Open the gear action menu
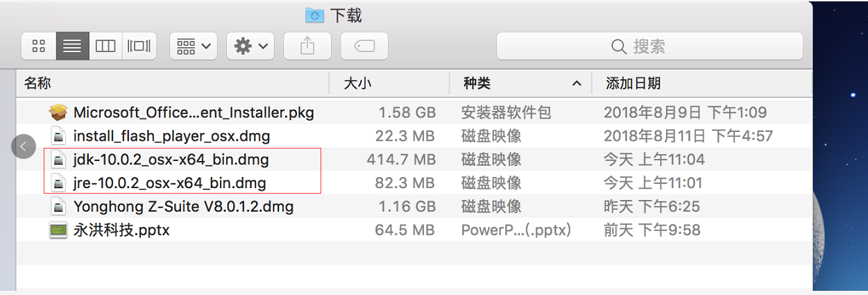 pos(250,47)
